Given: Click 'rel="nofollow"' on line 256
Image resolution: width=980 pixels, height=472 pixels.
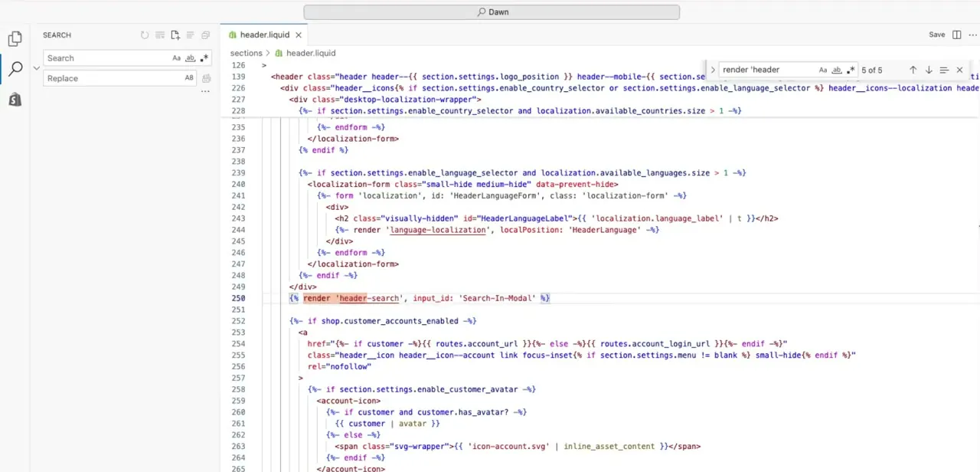Looking at the screenshot, I should [x=339, y=366].
